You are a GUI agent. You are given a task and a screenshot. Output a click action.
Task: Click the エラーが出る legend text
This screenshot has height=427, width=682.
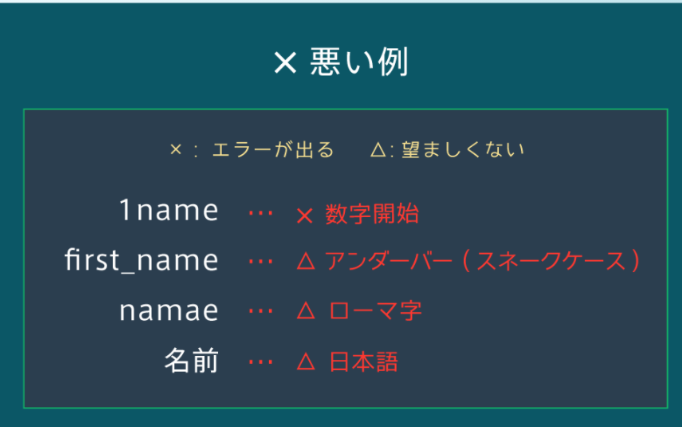(x=273, y=150)
